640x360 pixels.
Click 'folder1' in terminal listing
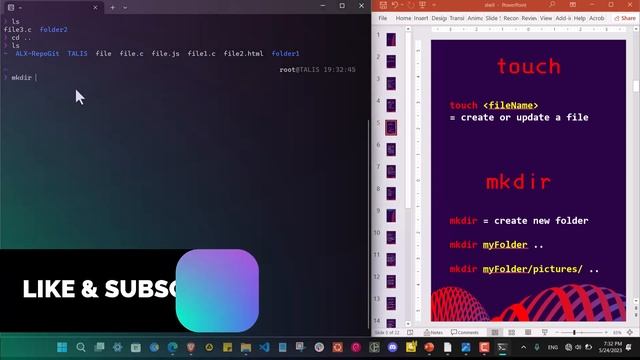pyautogui.click(x=285, y=53)
